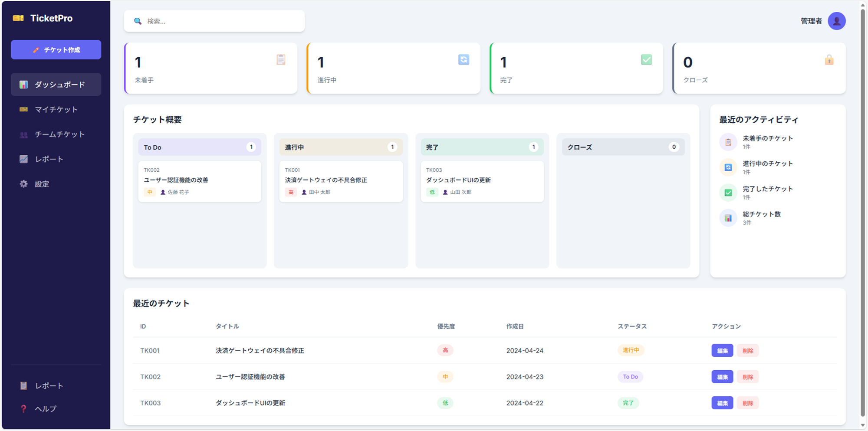Click the チケット作成 button

[56, 50]
